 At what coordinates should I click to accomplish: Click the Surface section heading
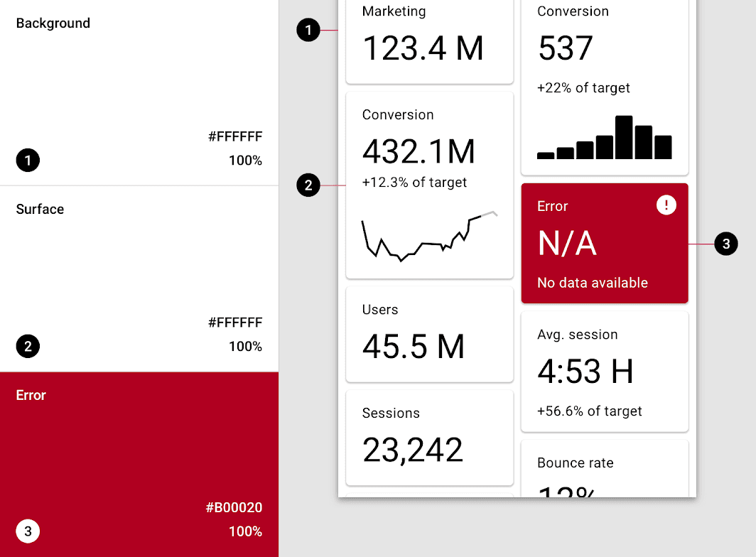[x=40, y=209]
